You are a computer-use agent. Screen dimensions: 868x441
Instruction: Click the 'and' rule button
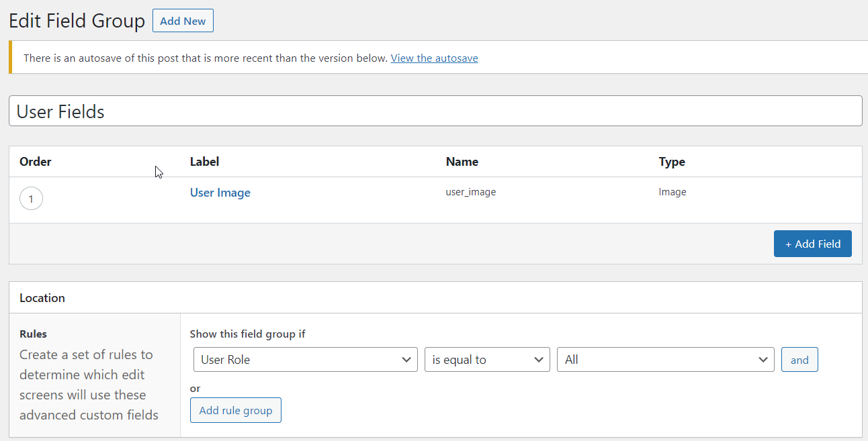(x=799, y=360)
